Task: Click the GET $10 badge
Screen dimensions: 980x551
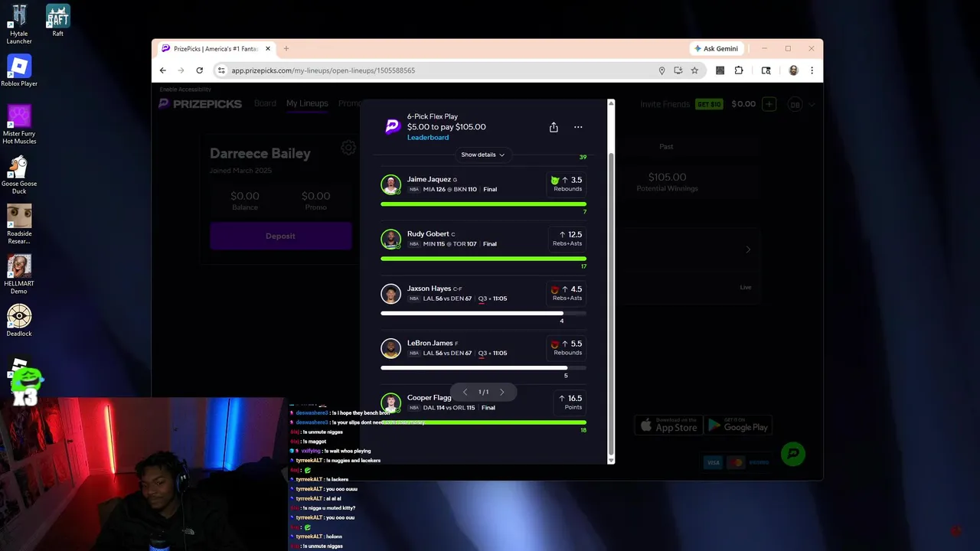Action: 708,104
